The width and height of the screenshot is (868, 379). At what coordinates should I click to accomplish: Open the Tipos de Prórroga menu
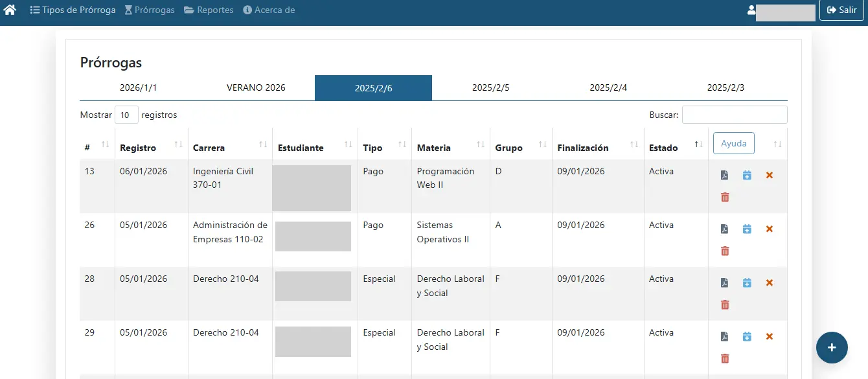pyautogui.click(x=73, y=10)
